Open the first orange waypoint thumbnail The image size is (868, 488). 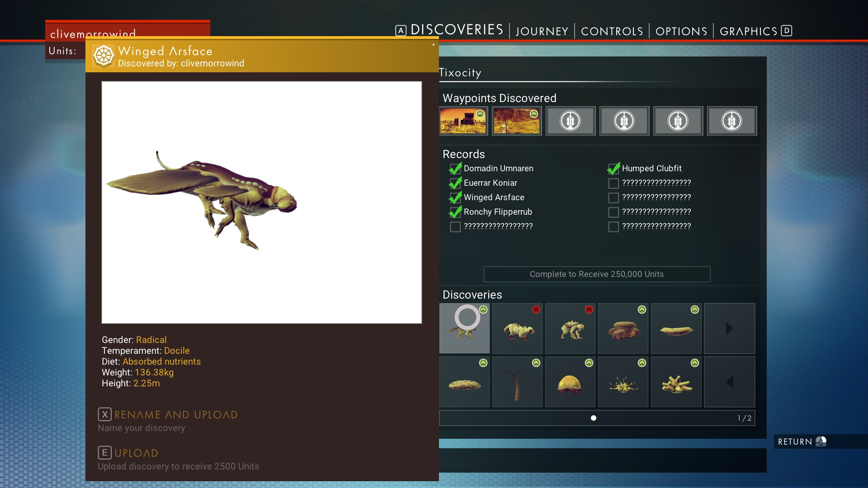pos(463,121)
